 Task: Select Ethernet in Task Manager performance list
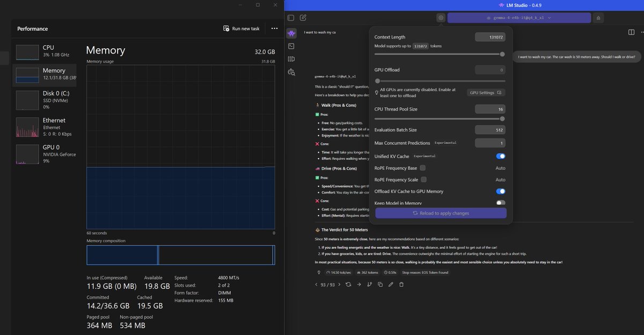(x=45, y=127)
